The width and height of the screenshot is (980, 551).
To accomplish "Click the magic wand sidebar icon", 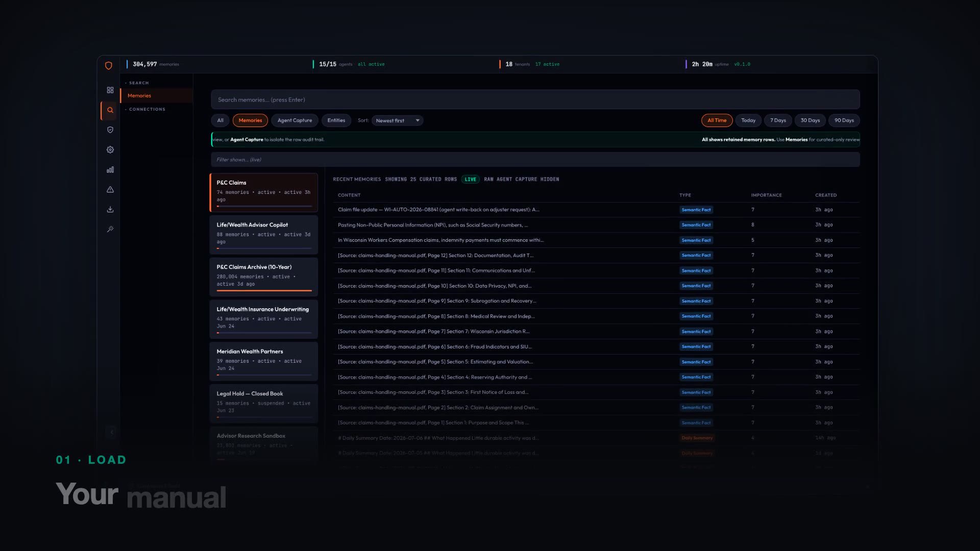I will (x=110, y=230).
